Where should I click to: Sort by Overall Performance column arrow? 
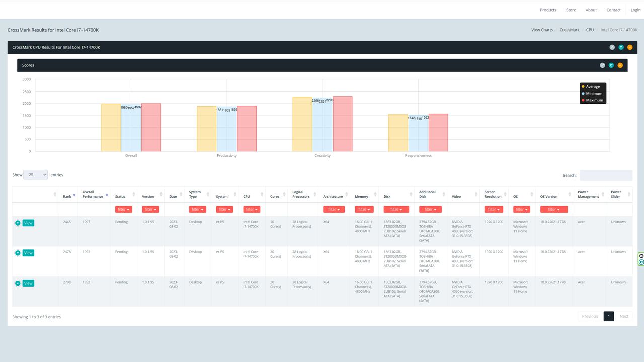(107, 195)
